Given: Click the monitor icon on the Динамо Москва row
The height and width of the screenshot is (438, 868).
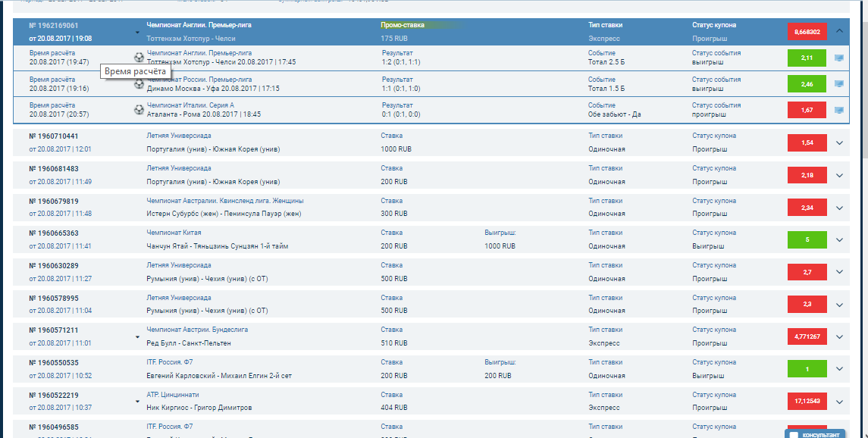Looking at the screenshot, I should (839, 83).
